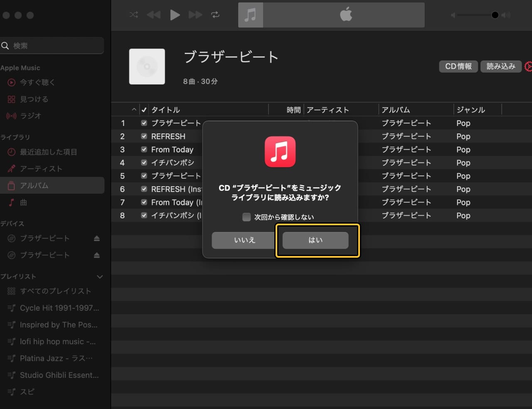Click the music note artwork thumbnail
This screenshot has height=409, width=532.
pos(250,15)
